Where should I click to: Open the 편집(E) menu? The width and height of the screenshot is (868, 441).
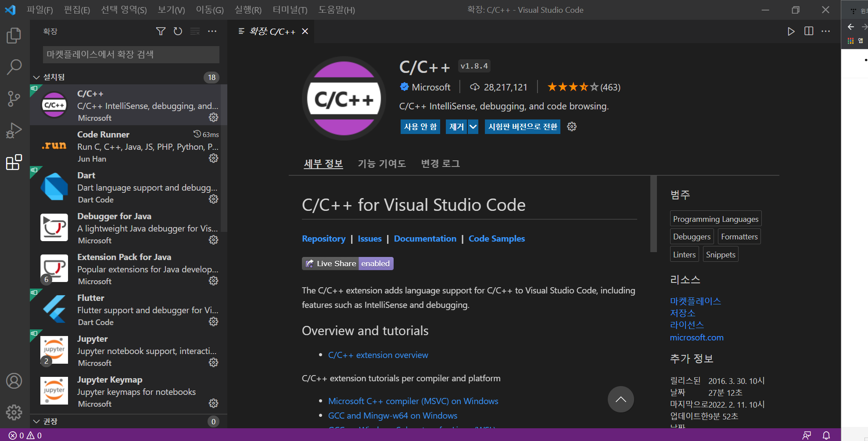click(77, 10)
